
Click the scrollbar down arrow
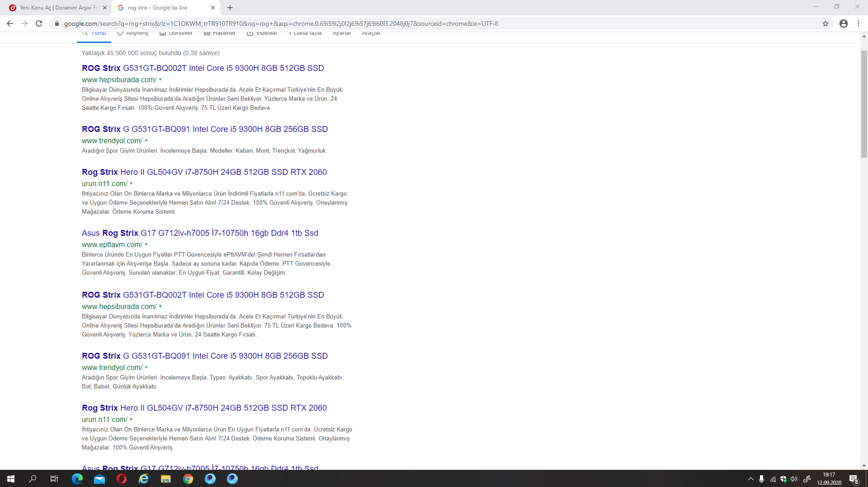click(x=864, y=466)
